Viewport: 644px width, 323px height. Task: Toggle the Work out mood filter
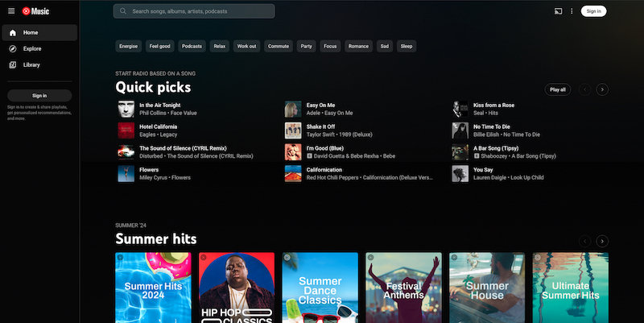pyautogui.click(x=246, y=46)
